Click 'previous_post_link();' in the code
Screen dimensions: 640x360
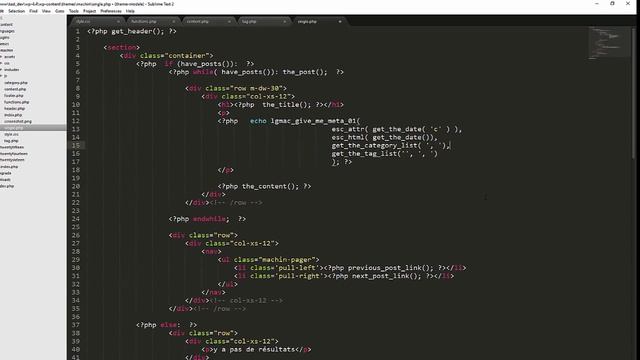(x=391, y=268)
